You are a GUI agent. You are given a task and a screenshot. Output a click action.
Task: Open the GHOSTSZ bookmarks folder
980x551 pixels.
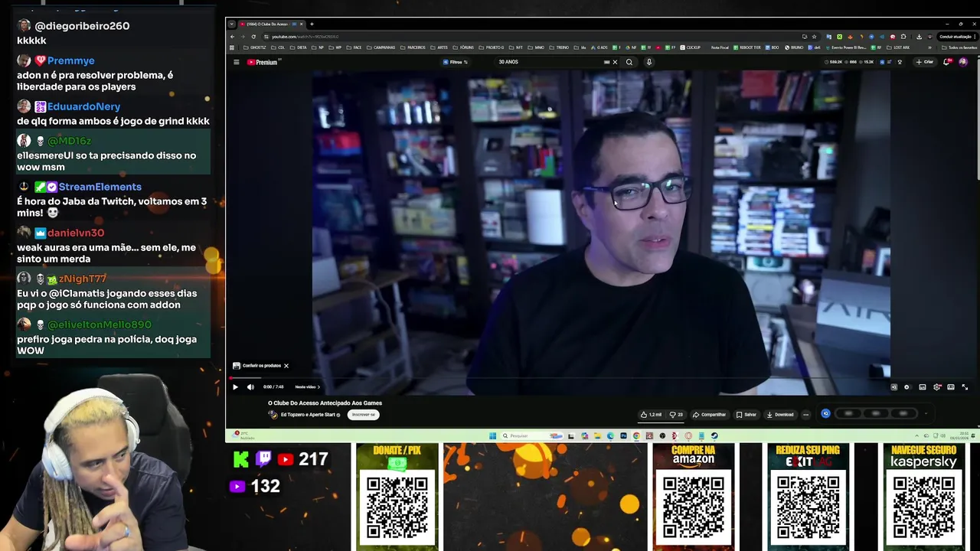pyautogui.click(x=254, y=47)
